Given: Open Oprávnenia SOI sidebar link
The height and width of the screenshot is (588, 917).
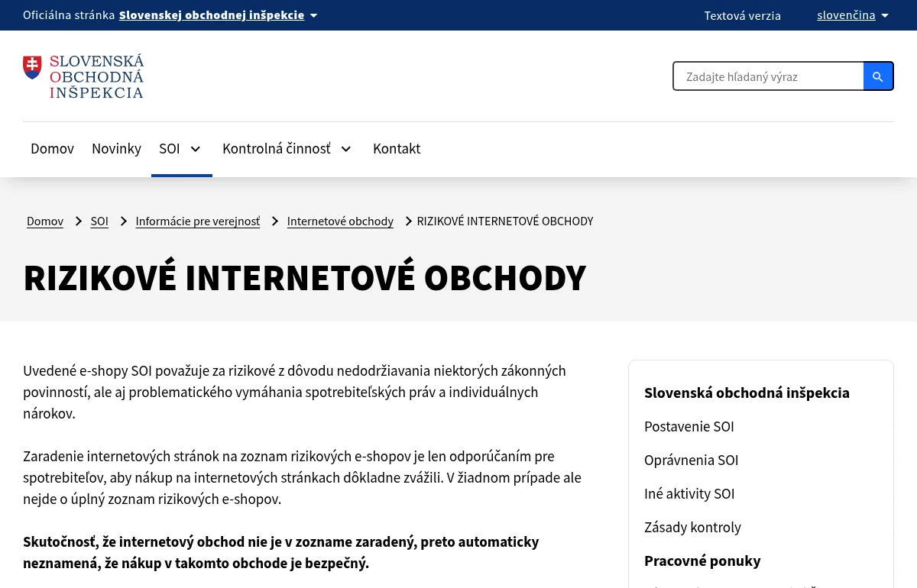Looking at the screenshot, I should click(x=692, y=460).
